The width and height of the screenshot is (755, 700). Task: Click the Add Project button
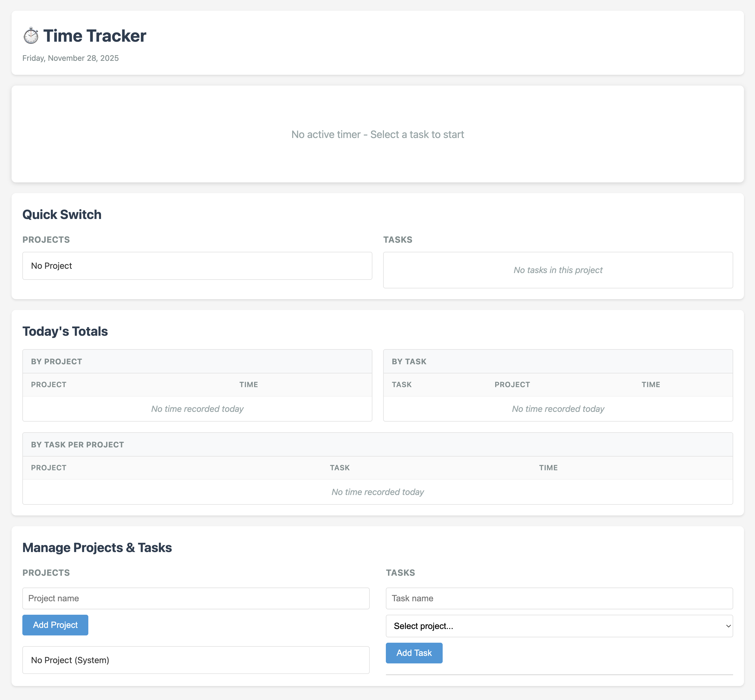pyautogui.click(x=55, y=625)
